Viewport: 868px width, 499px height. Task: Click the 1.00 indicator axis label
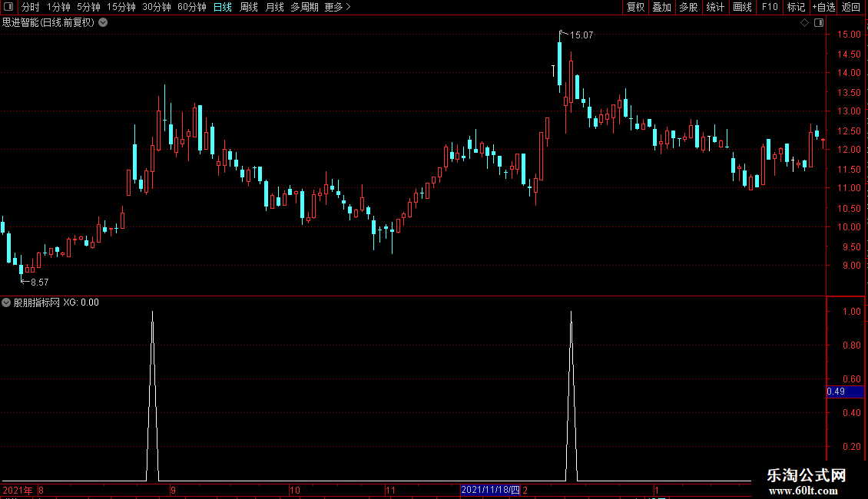click(x=851, y=312)
